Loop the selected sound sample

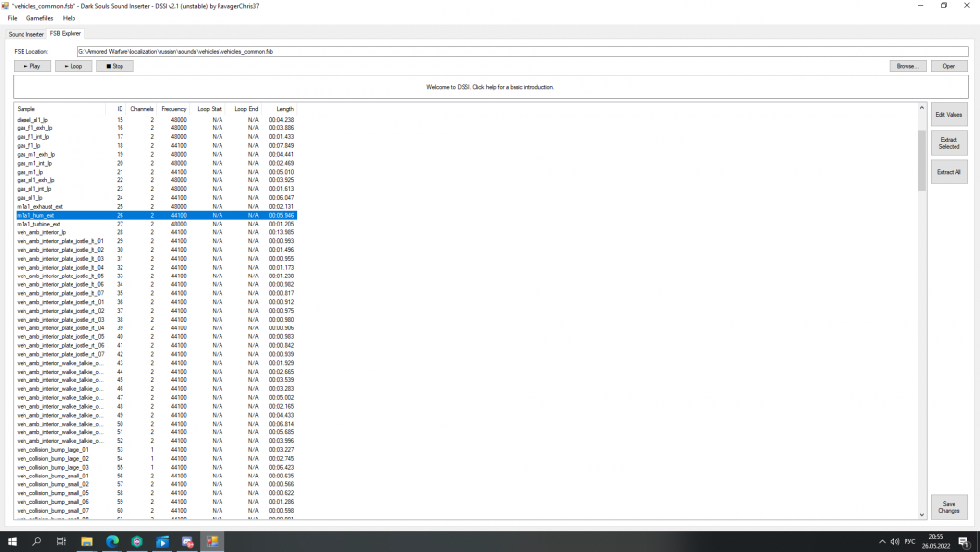point(73,66)
